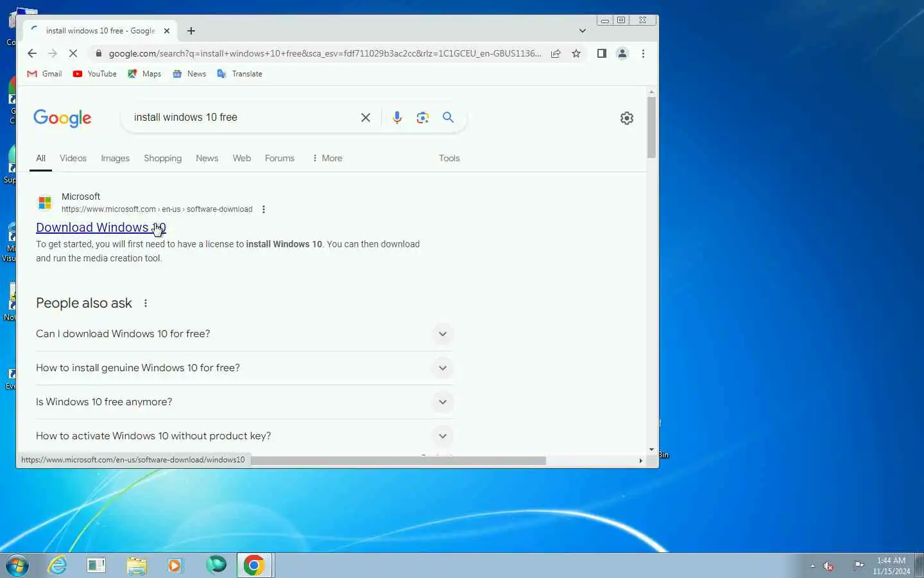Image resolution: width=924 pixels, height=578 pixels.
Task: Open the Windows Start menu
Action: click(17, 566)
